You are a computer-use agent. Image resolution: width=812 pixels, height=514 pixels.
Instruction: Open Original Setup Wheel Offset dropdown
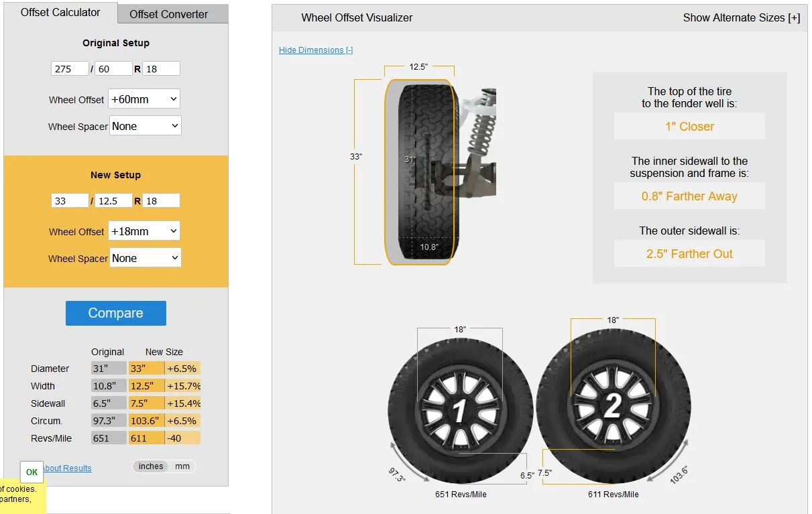pos(145,99)
